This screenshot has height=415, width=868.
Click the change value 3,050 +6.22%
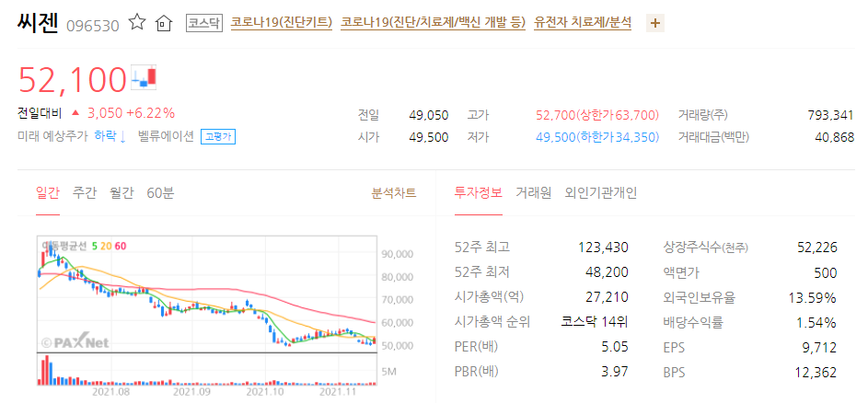(x=132, y=114)
